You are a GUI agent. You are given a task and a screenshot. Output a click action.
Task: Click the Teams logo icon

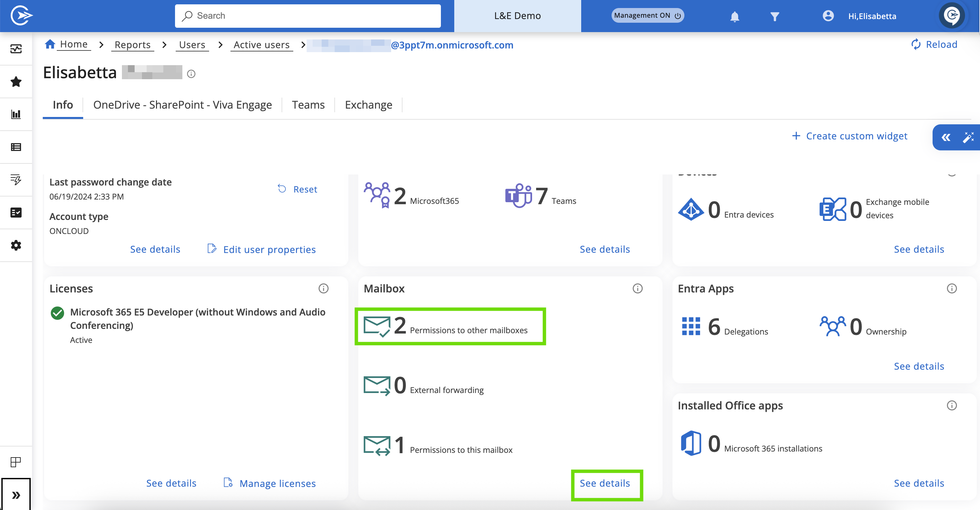click(x=518, y=196)
